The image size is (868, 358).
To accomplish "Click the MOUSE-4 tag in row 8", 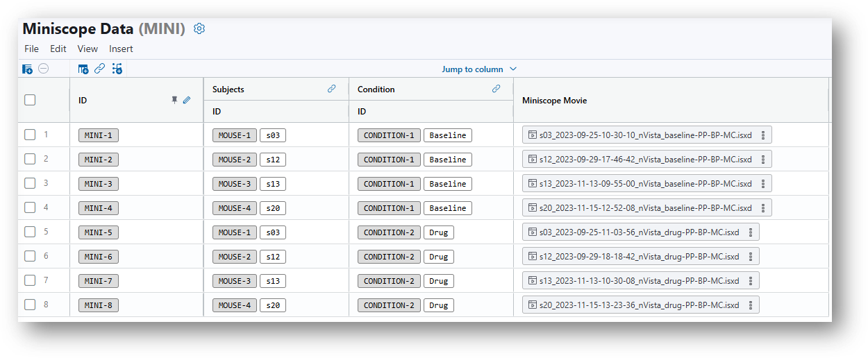I will [235, 305].
